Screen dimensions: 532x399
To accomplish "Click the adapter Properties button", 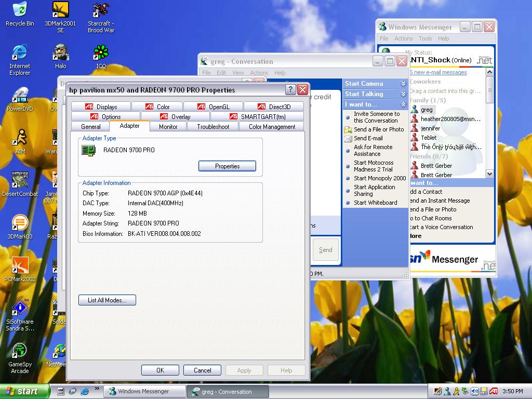I will coord(227,166).
